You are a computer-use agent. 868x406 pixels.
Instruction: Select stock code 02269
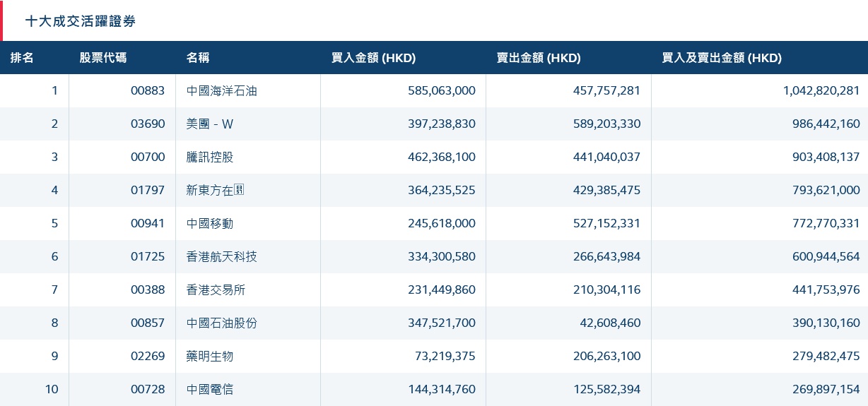[x=148, y=356]
